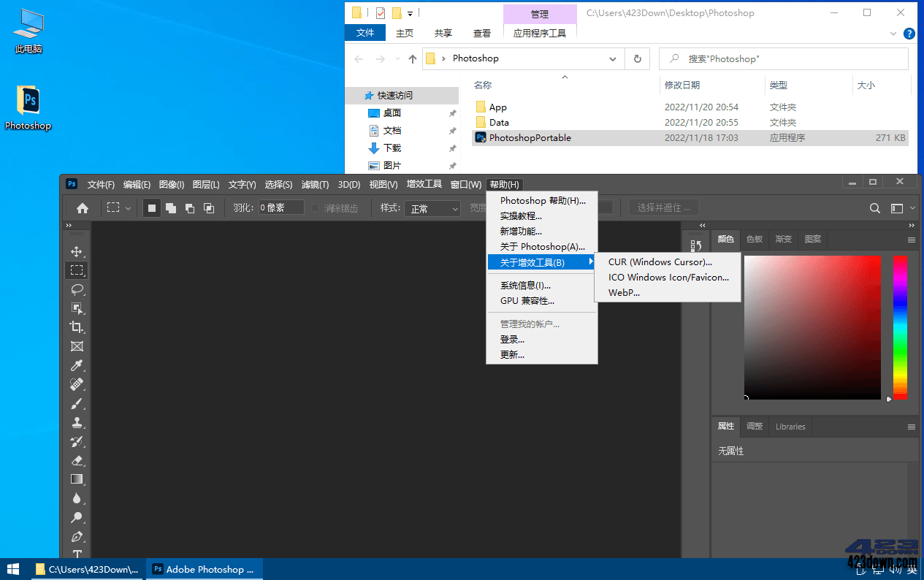The width and height of the screenshot is (924, 580).
Task: Pick a color in the color field
Action: (811, 327)
